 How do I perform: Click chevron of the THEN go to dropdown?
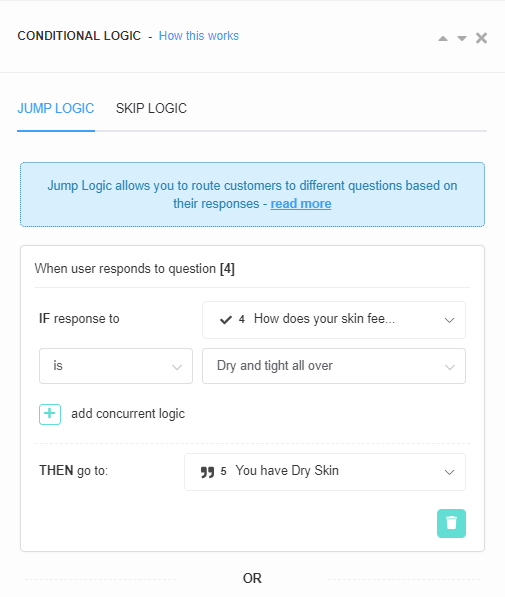[x=449, y=472]
